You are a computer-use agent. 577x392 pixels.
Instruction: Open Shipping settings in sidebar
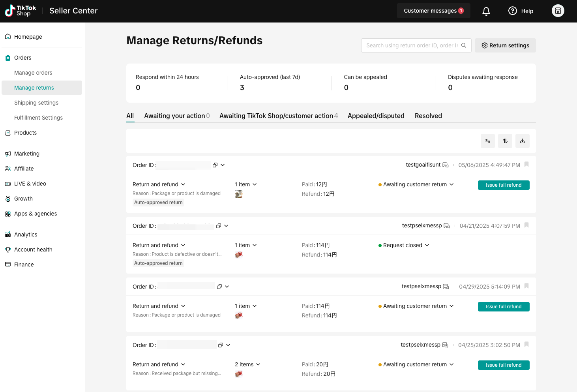click(x=36, y=103)
